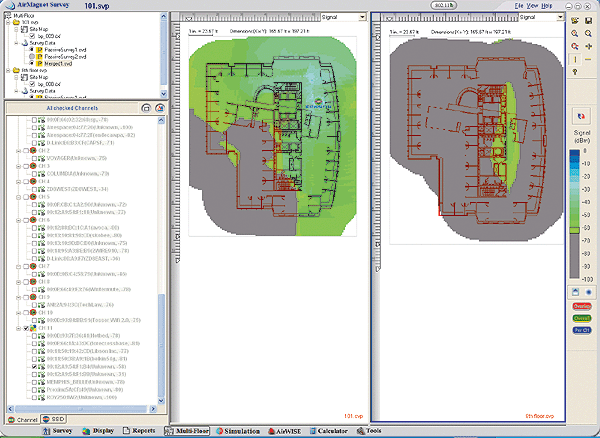The image size is (600, 438).
Task: Toggle bp_009 checkbox under 101.svp Site Map
Action: click(32, 36)
